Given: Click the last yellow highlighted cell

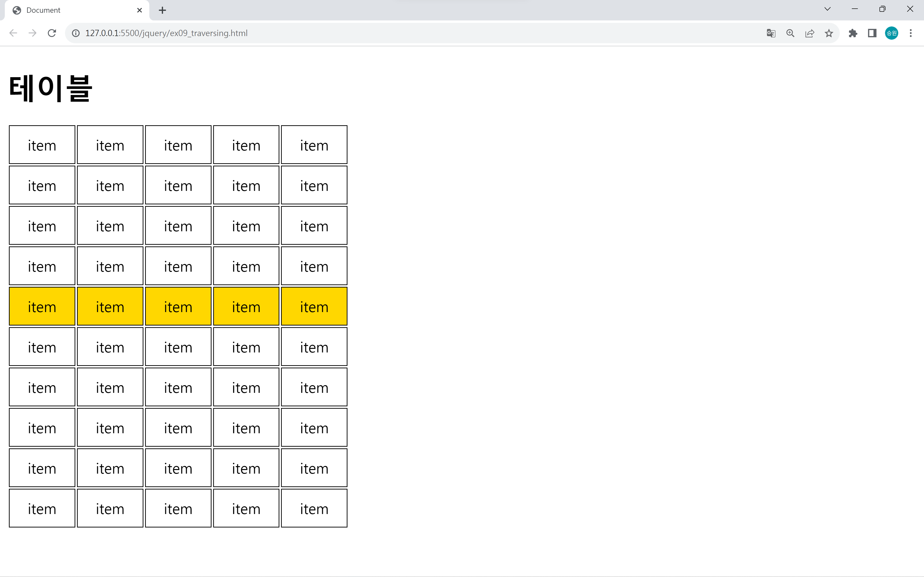Looking at the screenshot, I should (x=314, y=307).
